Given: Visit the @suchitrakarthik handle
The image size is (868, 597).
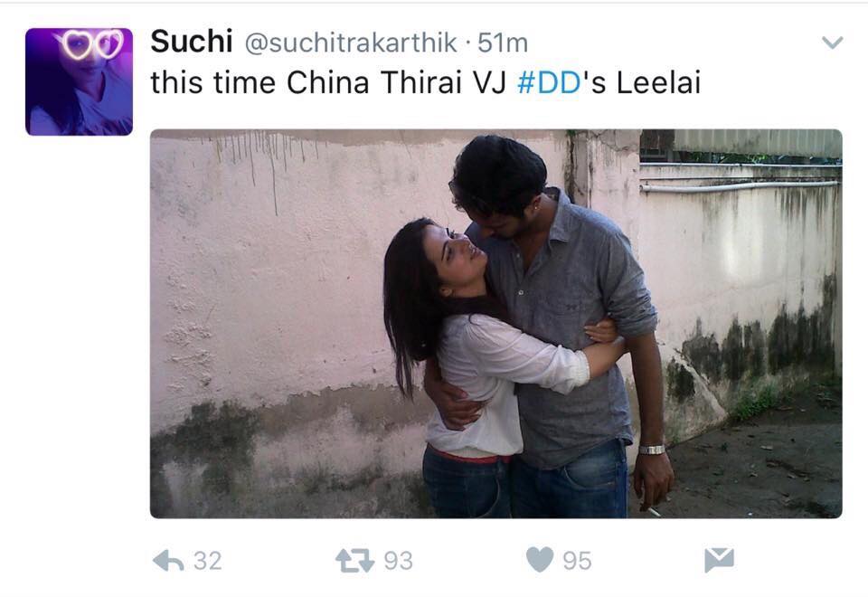Looking at the screenshot, I should click(x=351, y=43).
